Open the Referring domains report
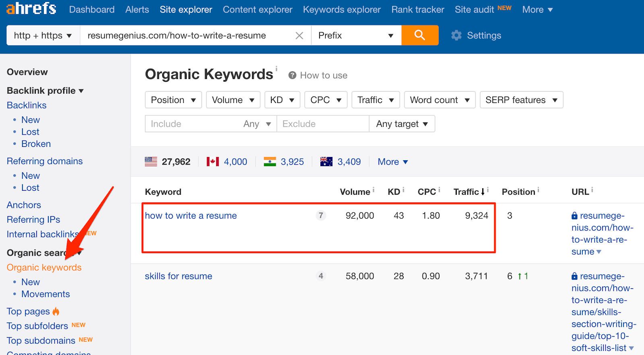This screenshot has height=355, width=644. pos(45,161)
